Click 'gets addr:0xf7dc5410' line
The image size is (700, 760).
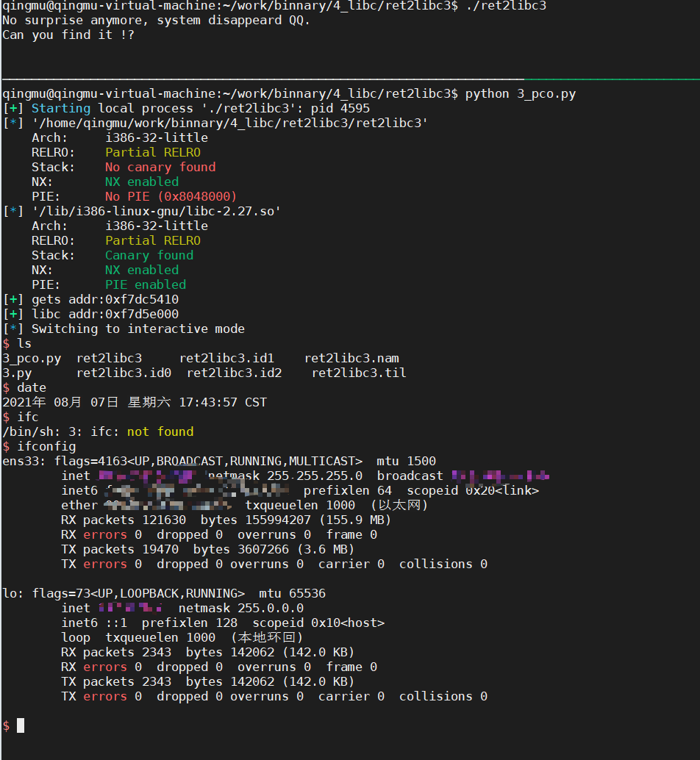coord(90,300)
